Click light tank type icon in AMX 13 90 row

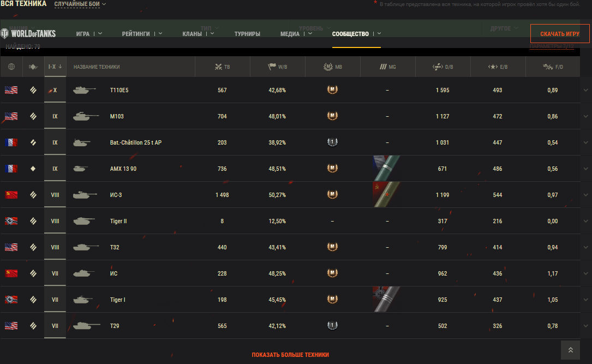click(x=33, y=169)
